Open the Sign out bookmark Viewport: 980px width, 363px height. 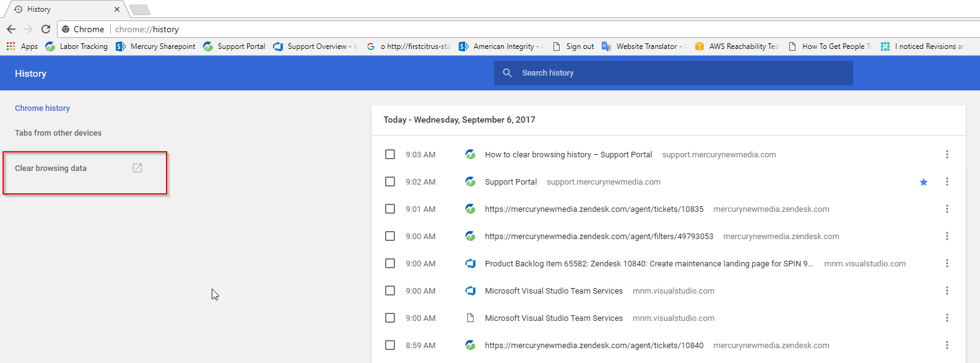click(x=573, y=46)
